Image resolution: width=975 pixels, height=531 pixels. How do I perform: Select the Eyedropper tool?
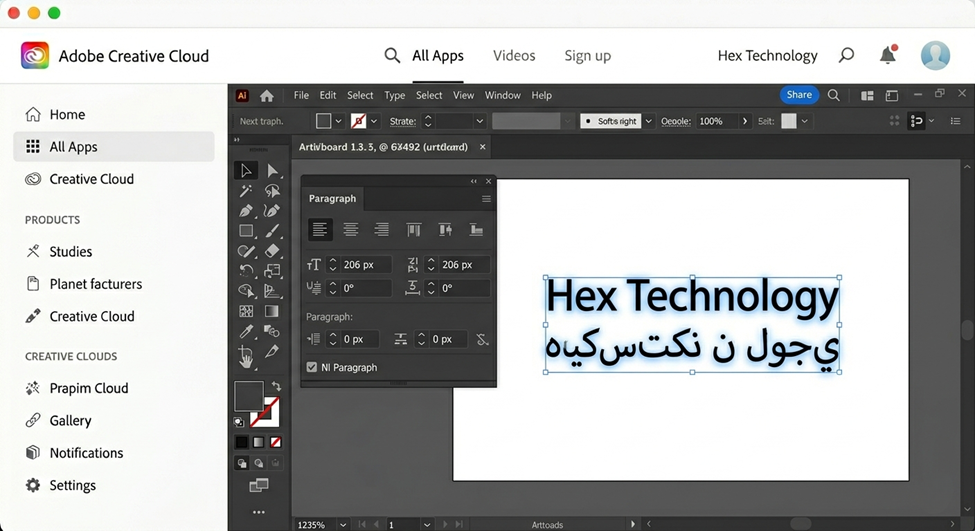pyautogui.click(x=246, y=331)
